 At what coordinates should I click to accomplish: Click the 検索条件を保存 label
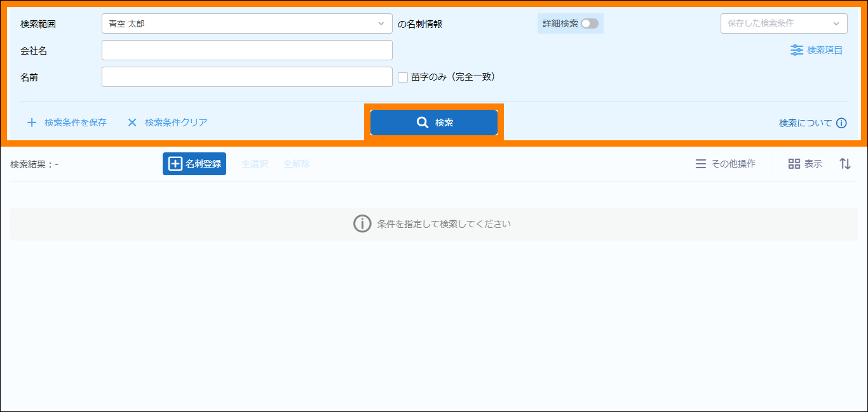click(76, 123)
